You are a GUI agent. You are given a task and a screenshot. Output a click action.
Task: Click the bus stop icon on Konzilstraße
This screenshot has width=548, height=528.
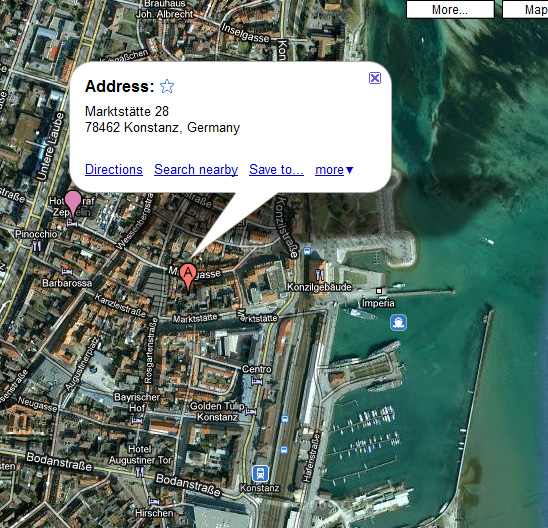tap(307, 251)
